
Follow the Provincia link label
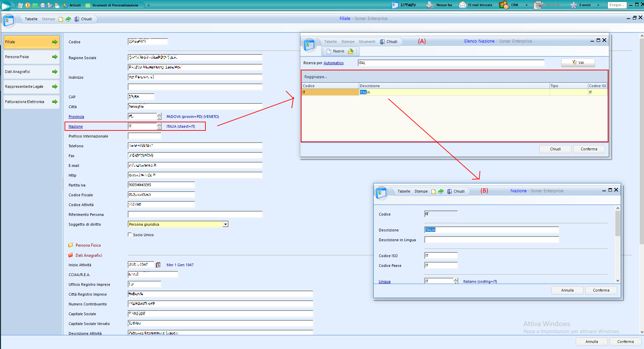(76, 117)
